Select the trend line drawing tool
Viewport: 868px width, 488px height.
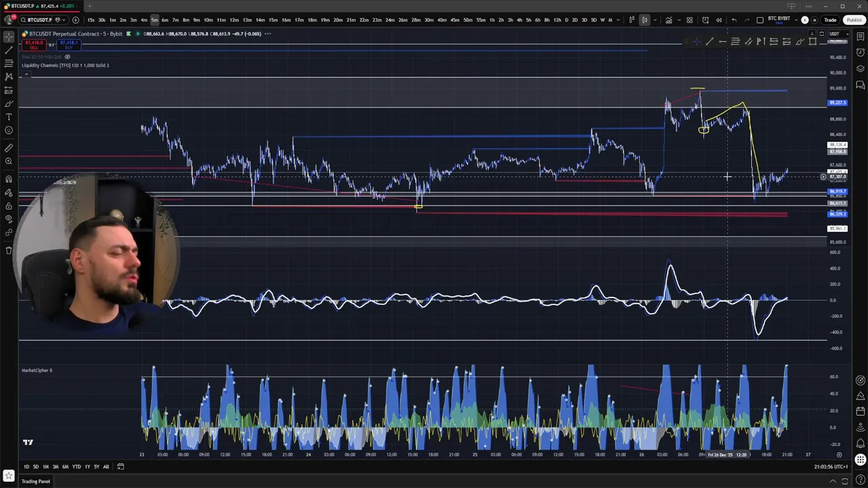click(x=9, y=50)
